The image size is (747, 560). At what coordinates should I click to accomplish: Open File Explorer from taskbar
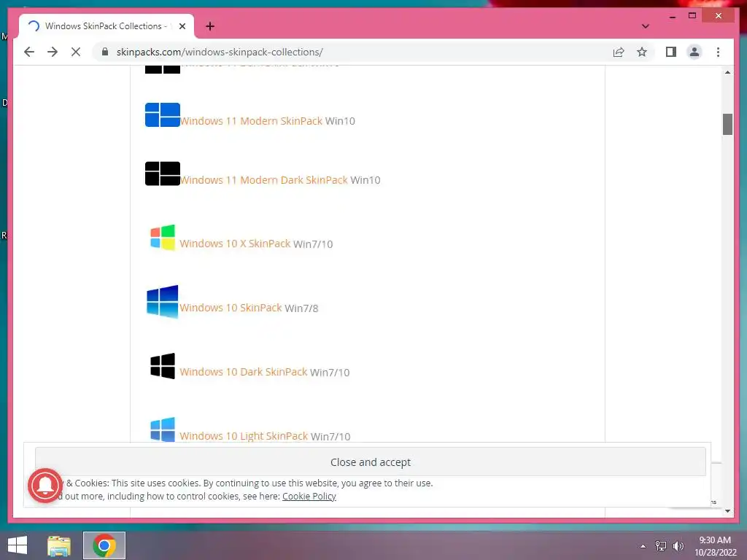(x=59, y=545)
